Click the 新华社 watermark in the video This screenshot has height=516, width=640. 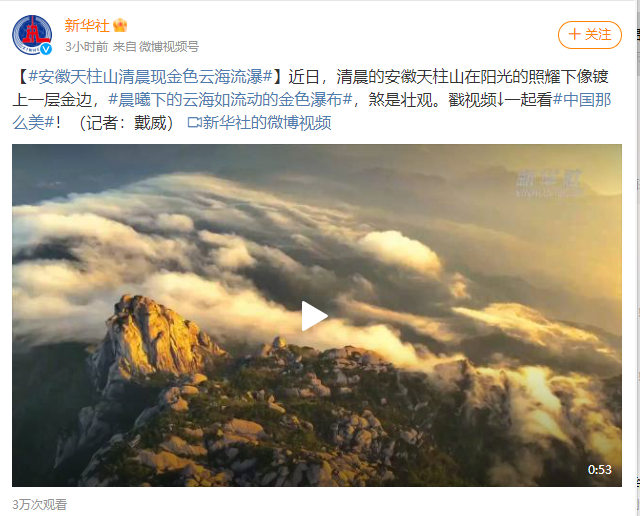click(549, 183)
